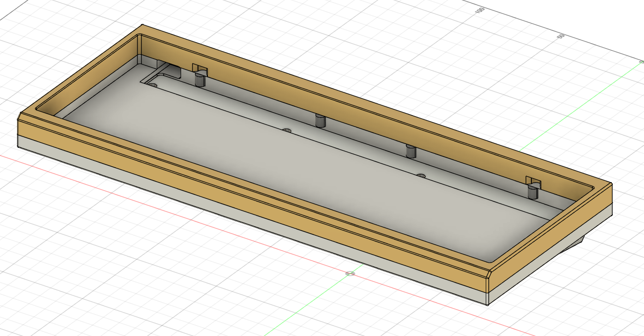Viewport: 644px width, 336px height.
Task: Click the rectangular tab cutout near the right standoff
Action: [532, 179]
